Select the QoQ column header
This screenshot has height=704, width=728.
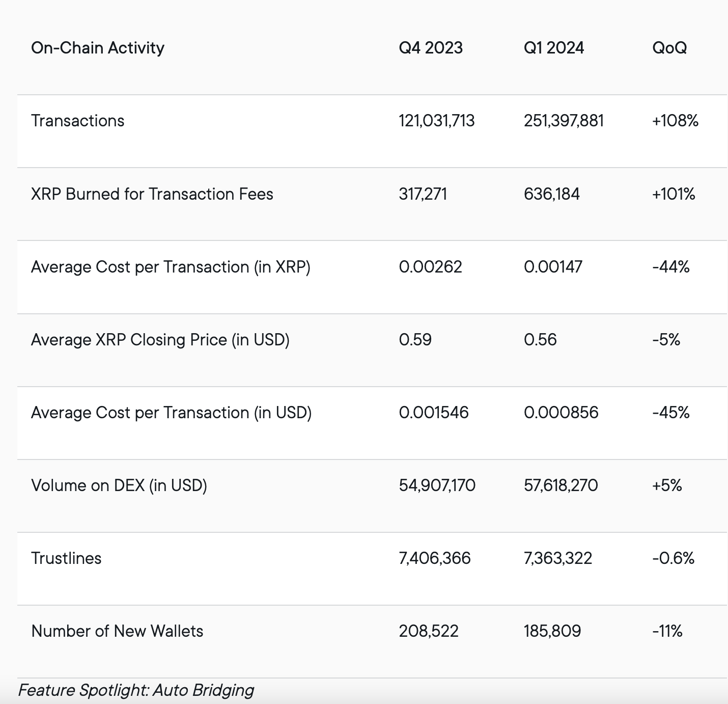tap(669, 48)
